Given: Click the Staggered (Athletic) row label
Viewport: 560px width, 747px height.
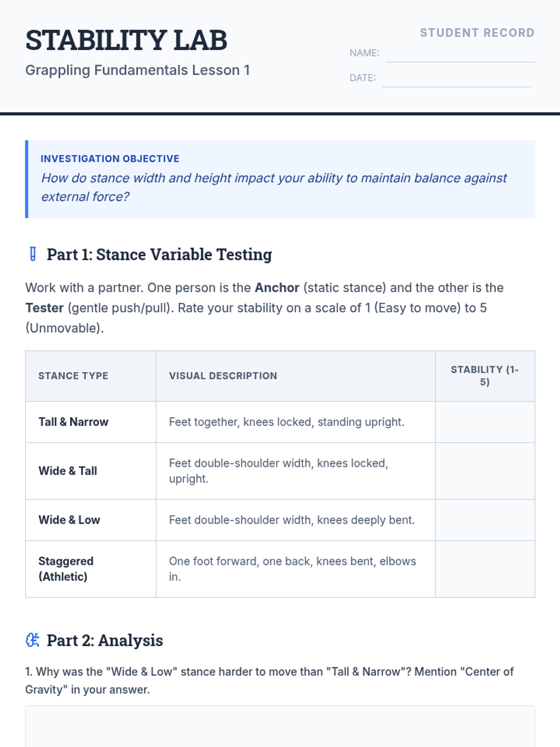Looking at the screenshot, I should click(x=66, y=569).
